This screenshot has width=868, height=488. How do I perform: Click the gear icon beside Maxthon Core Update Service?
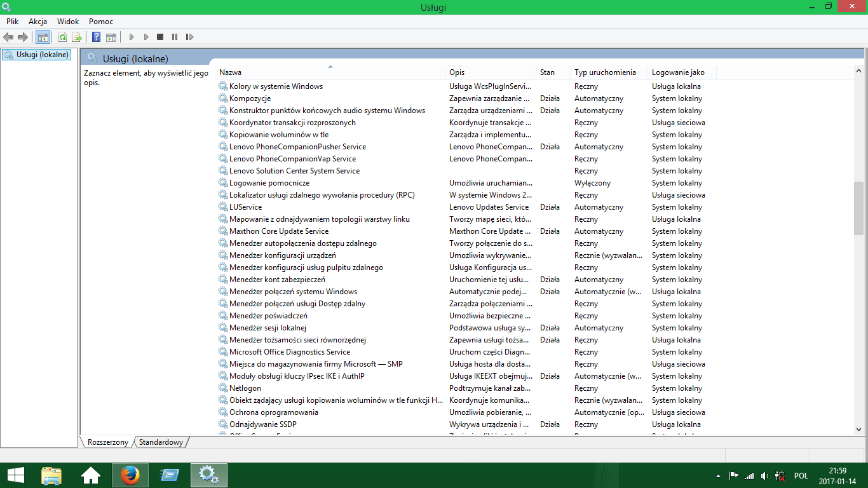[x=223, y=231]
